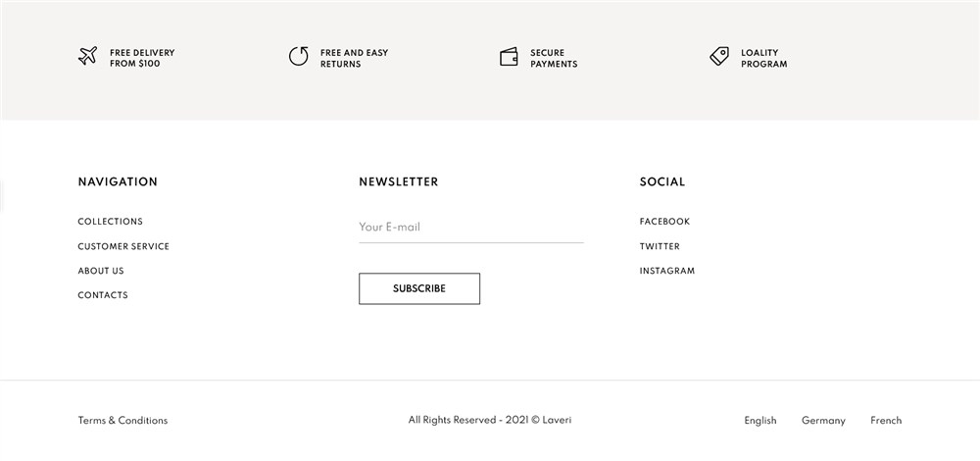The image size is (980, 461).
Task: Click the Free and Easy Returns label
Action: point(354,58)
